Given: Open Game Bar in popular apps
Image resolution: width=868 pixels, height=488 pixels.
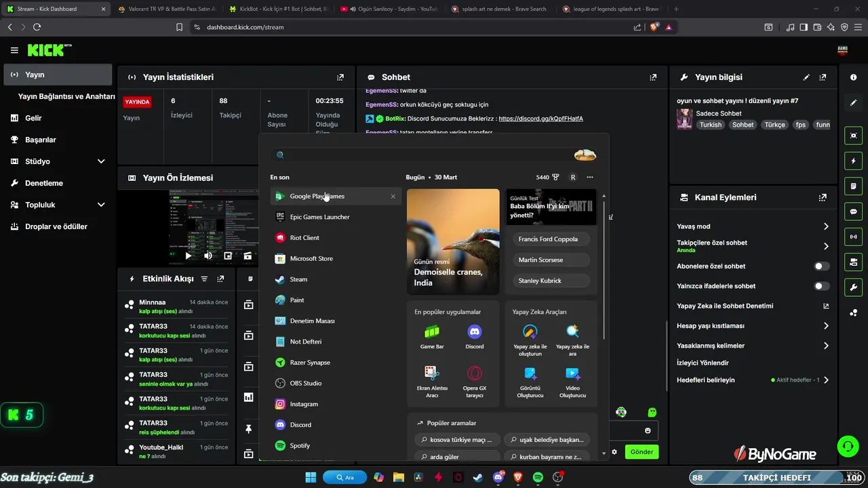Looking at the screenshot, I should click(x=432, y=337).
